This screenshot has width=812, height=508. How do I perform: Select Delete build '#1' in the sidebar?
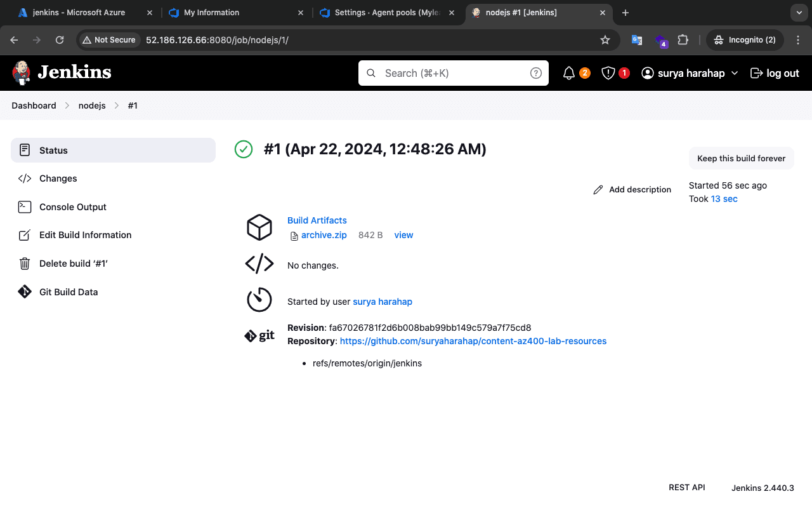click(x=114, y=264)
